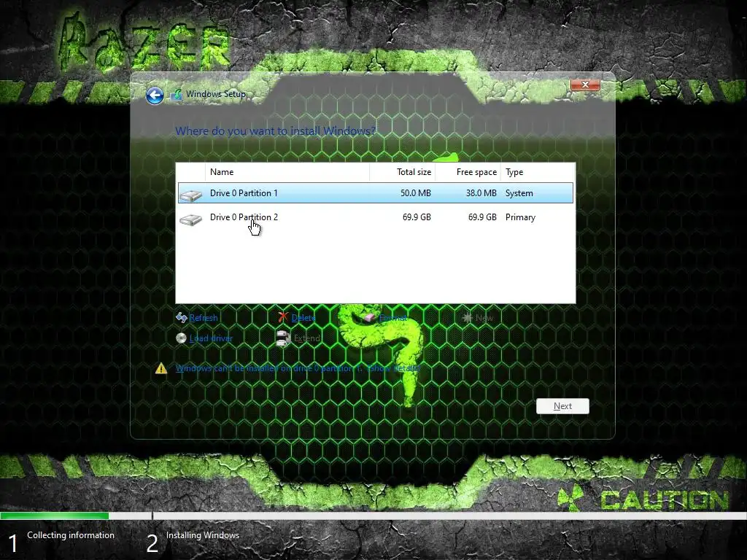Go back using the blue arrow button

coord(155,96)
